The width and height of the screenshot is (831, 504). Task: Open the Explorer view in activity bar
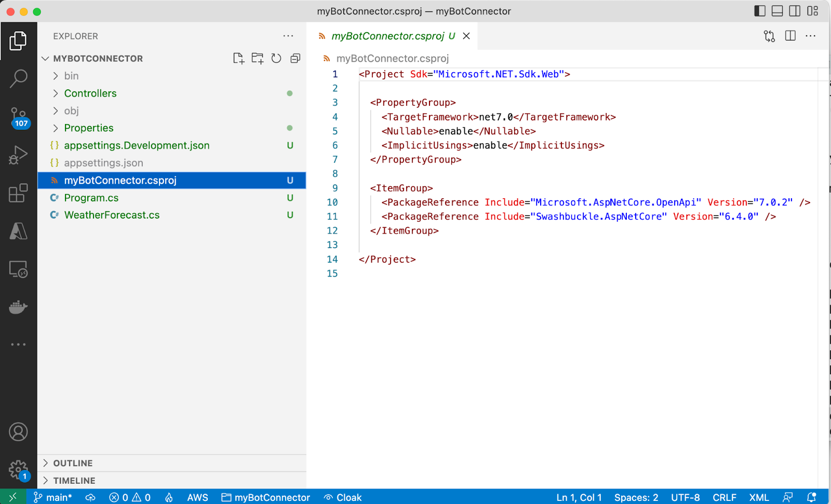tap(18, 40)
